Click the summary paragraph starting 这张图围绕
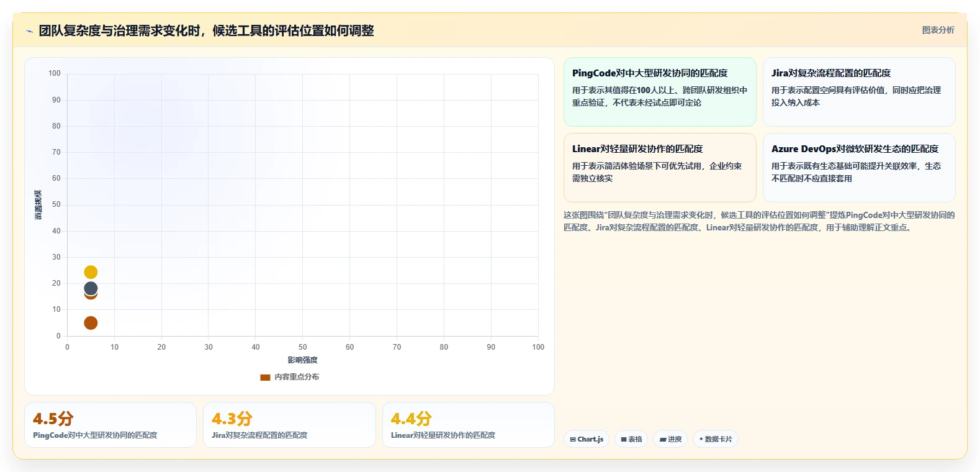 (759, 221)
